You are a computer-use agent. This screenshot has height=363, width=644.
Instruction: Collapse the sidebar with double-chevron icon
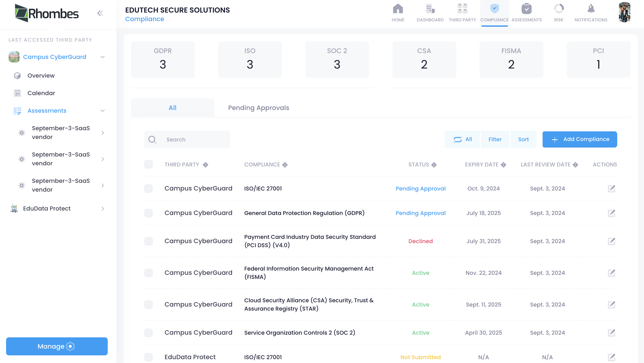(100, 13)
